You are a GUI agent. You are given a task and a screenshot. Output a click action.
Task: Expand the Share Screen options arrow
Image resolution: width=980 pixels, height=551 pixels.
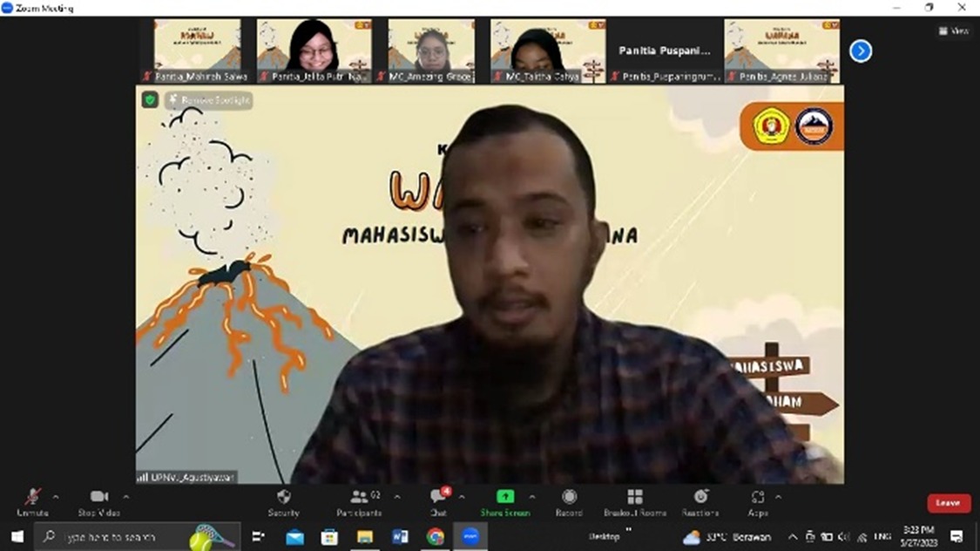[x=532, y=497]
